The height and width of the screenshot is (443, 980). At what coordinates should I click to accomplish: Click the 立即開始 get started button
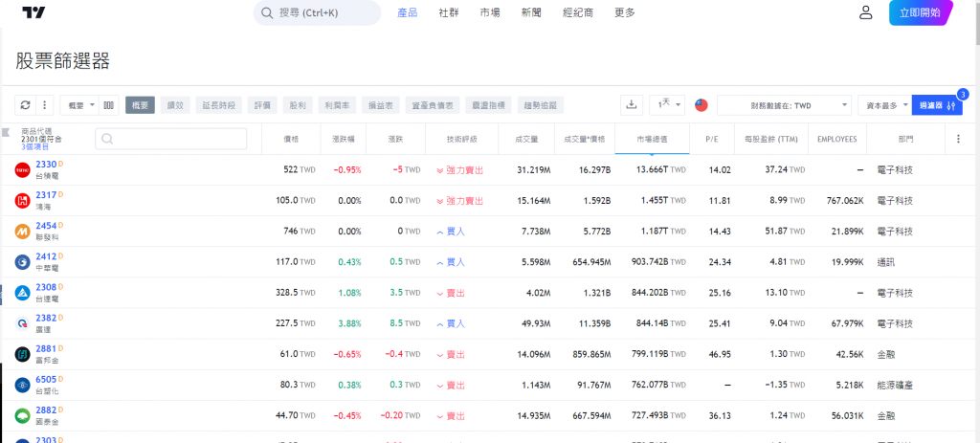tap(920, 12)
